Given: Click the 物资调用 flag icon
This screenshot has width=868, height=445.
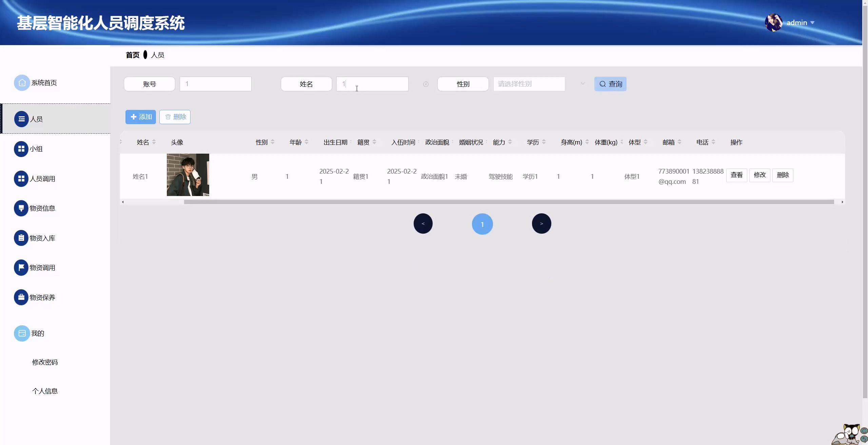Looking at the screenshot, I should [21, 268].
